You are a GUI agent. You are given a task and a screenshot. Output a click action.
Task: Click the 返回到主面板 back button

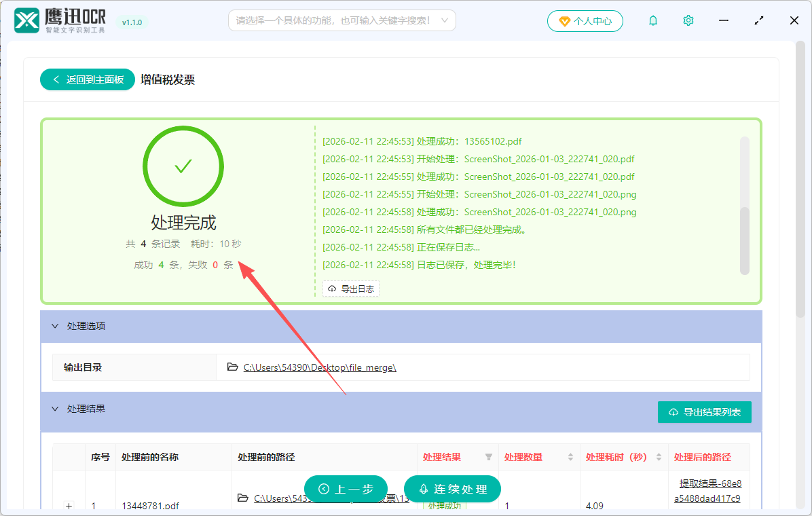tap(87, 79)
